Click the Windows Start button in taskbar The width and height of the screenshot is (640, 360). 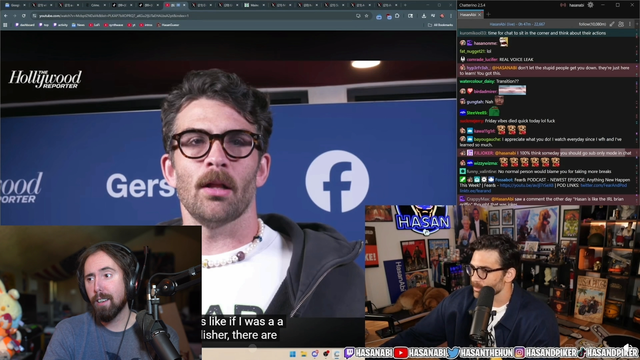point(293,354)
